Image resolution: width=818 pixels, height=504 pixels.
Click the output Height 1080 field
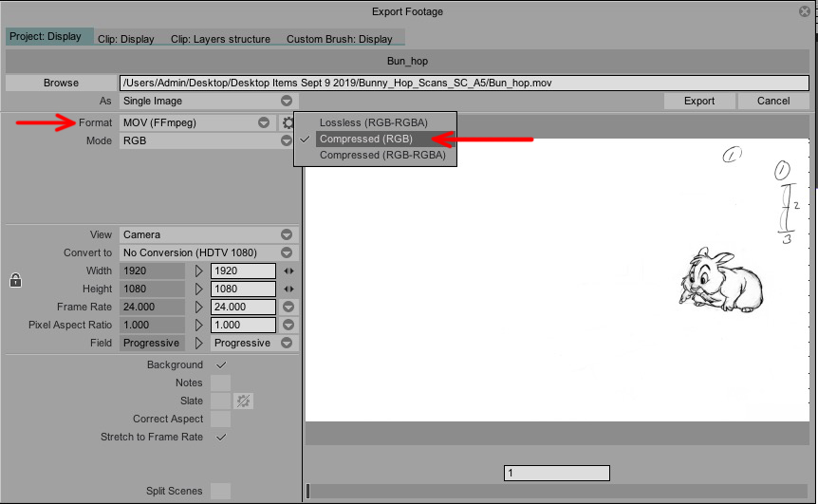point(243,289)
